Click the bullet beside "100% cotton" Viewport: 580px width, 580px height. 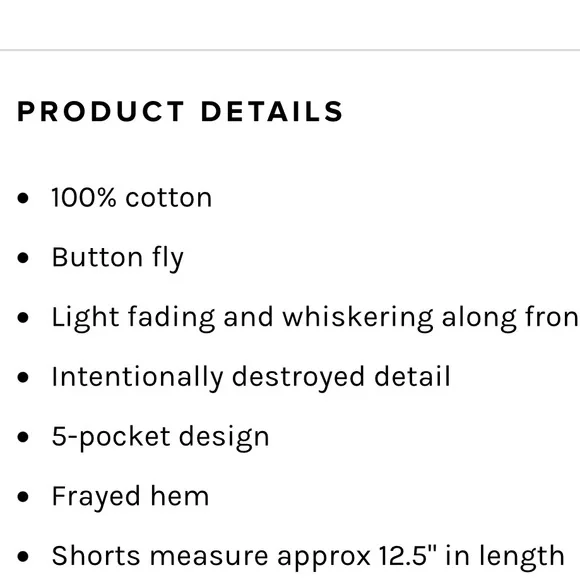point(23,198)
